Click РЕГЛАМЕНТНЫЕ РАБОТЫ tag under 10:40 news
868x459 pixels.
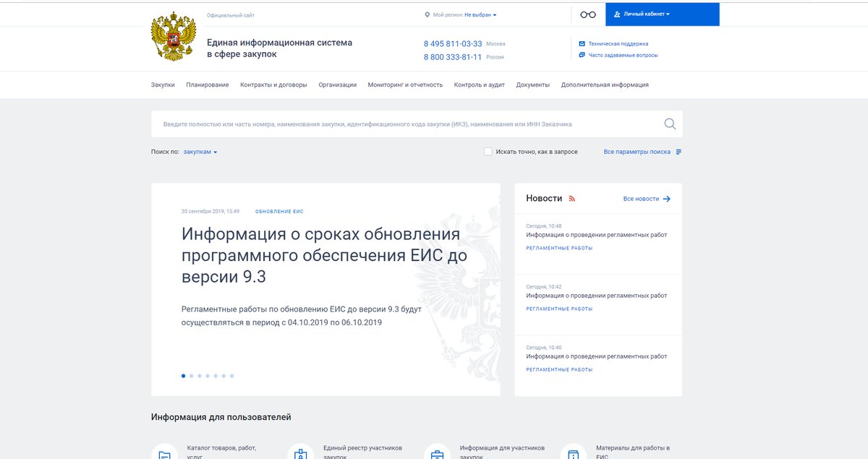point(559,369)
